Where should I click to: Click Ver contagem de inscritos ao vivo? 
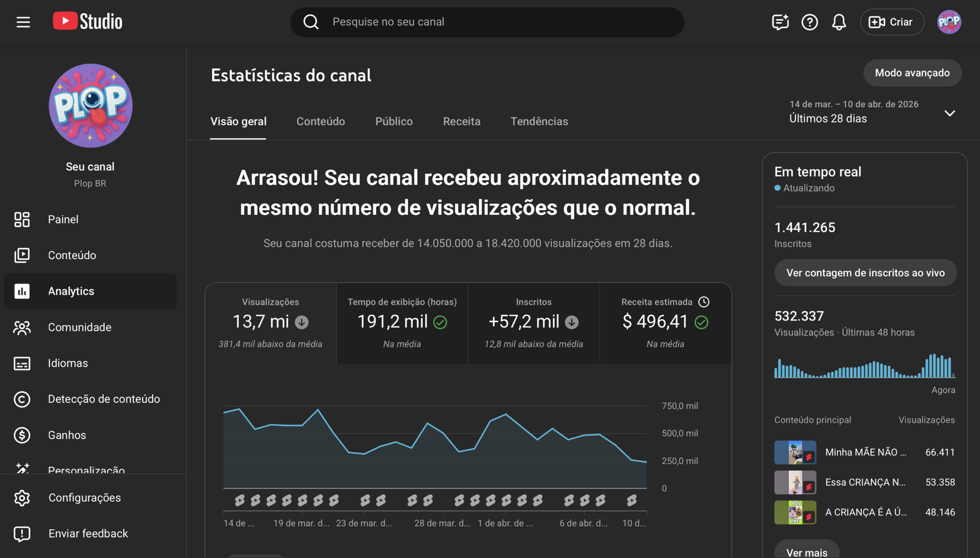pos(865,273)
